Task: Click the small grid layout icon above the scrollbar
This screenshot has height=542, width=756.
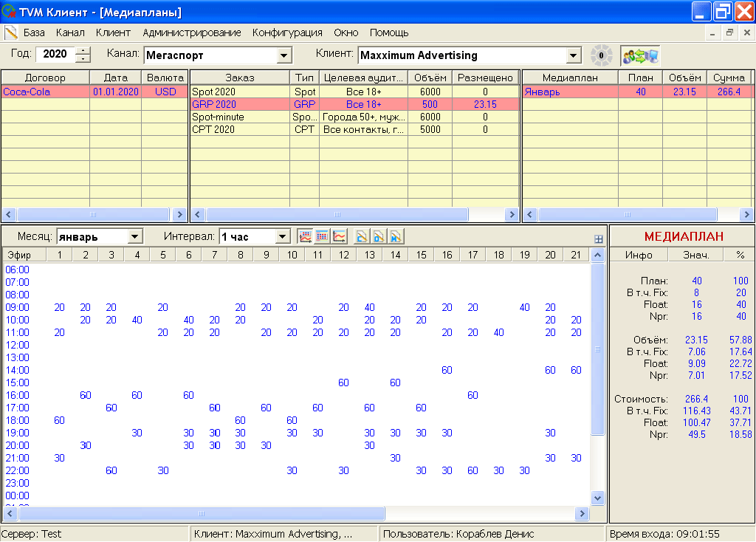Action: (598, 239)
